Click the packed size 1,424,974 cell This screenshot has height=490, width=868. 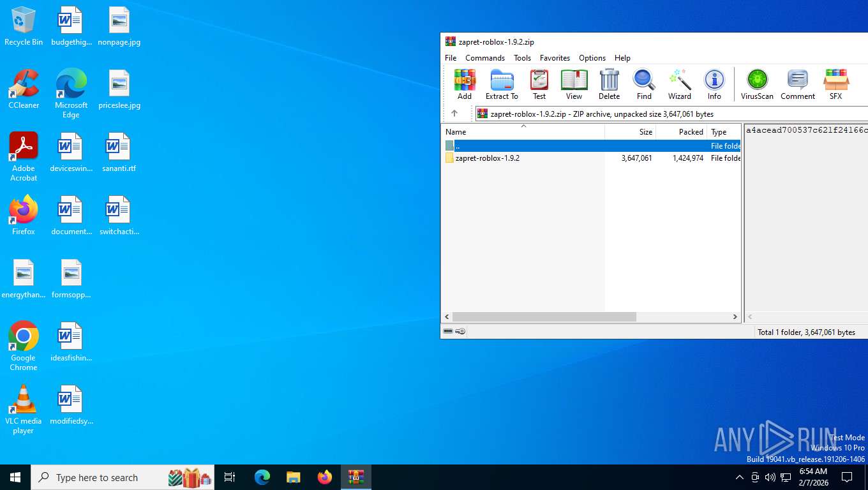click(687, 158)
